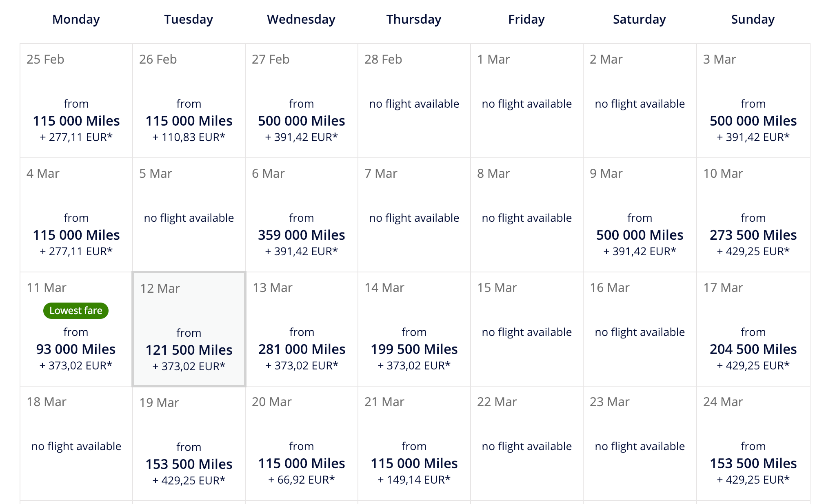Click the green Lowest fare badge
This screenshot has width=835, height=504.
click(x=76, y=311)
